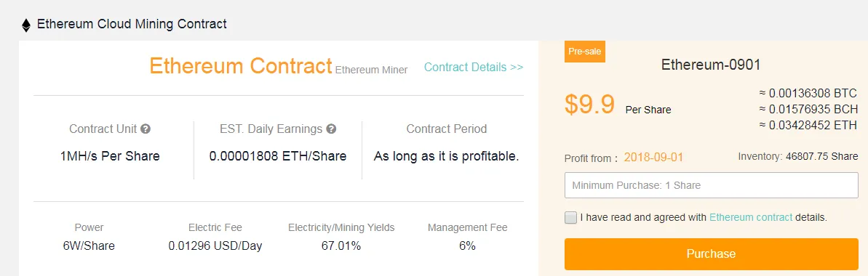Click the Ethereum diamond logo icon
The image size is (868, 276).
(x=26, y=25)
